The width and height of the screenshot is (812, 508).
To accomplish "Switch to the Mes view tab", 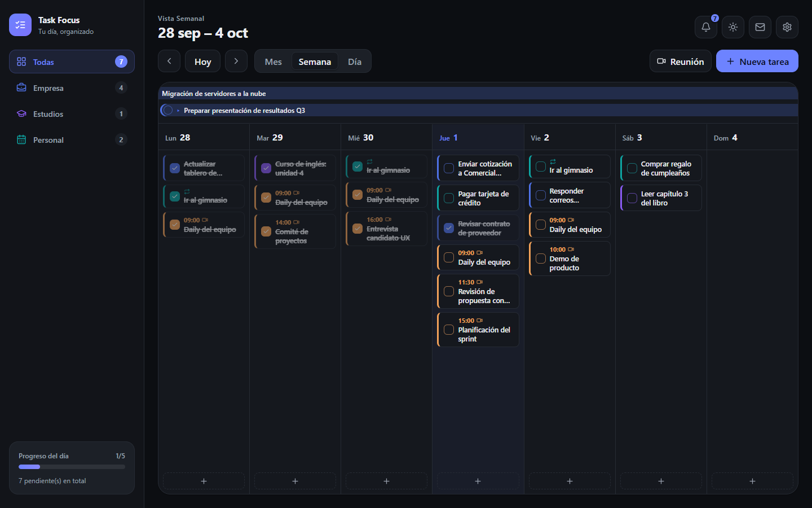I will tap(273, 62).
